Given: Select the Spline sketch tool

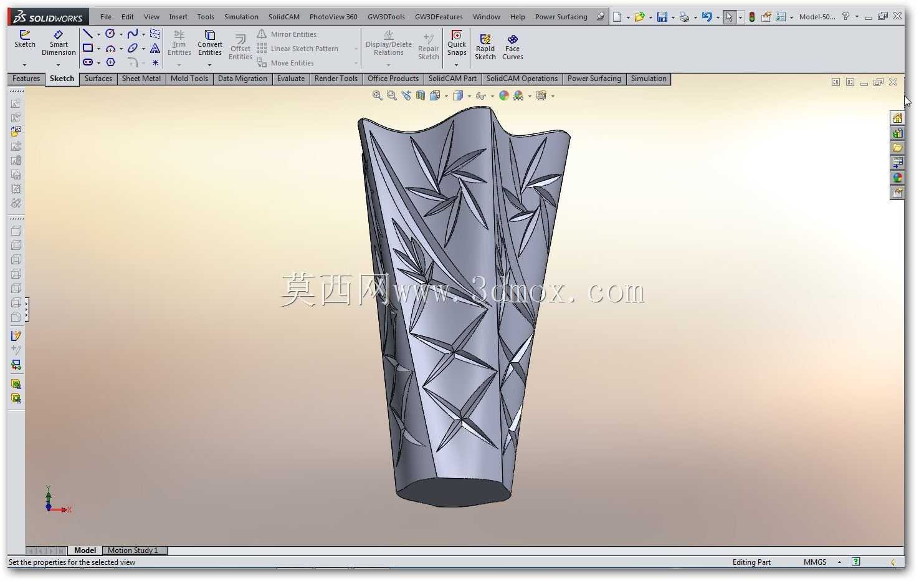Looking at the screenshot, I should click(133, 34).
